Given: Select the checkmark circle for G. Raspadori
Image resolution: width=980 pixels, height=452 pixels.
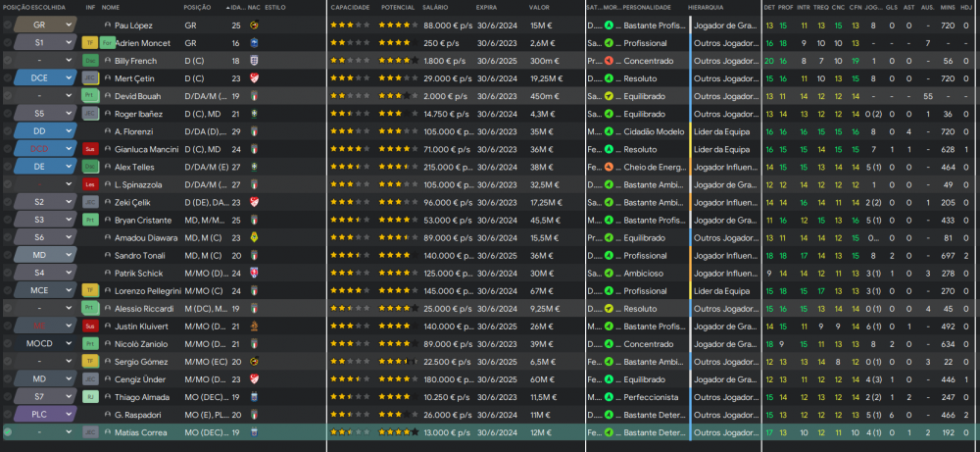Looking at the screenshot, I should (8, 415).
